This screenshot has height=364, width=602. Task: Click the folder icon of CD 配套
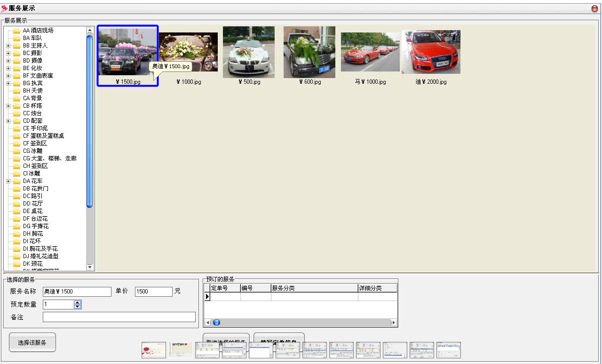coord(17,121)
